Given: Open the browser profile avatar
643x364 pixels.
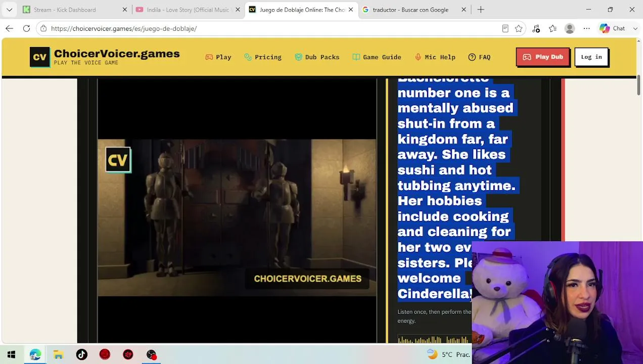Looking at the screenshot, I should 570,28.
